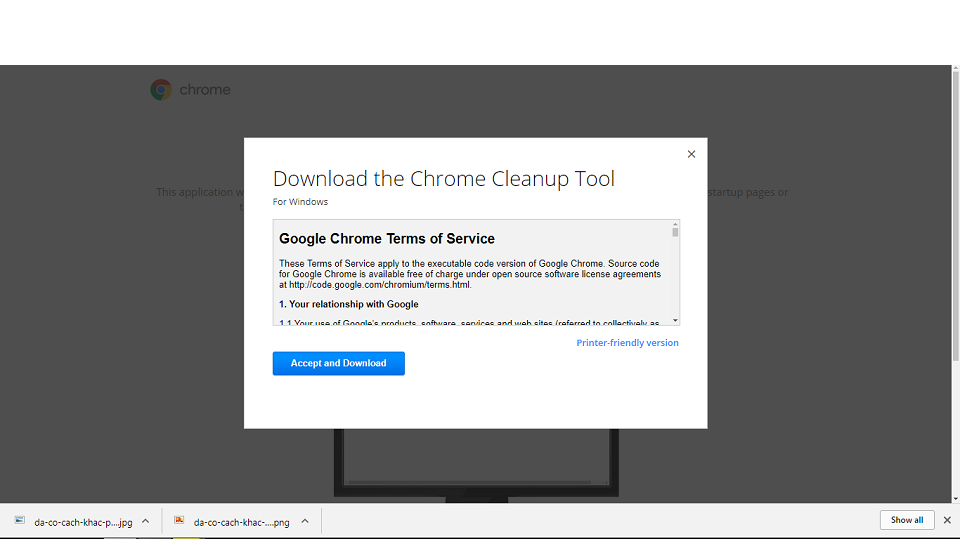Open the downloaded da-co-cach-khac-....png file
This screenshot has width=960, height=539.
tap(241, 522)
